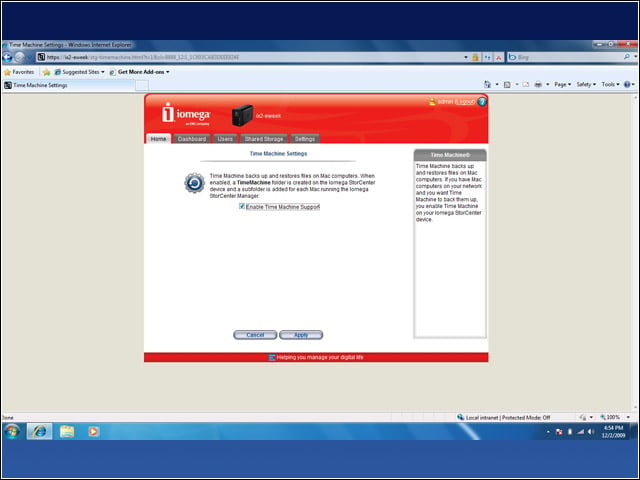Show hidden tray icons arrow
Viewport: 640px width, 480px height.
pyautogui.click(x=548, y=431)
